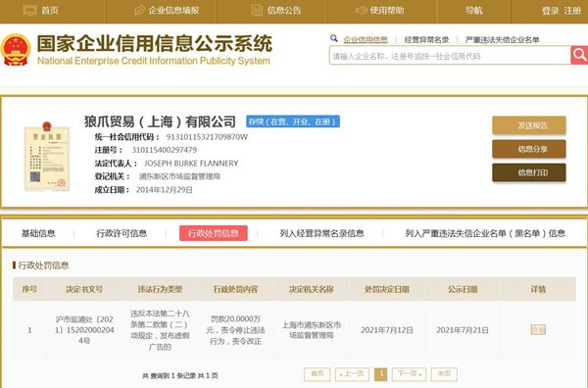Click registration authority 浦东新区市场监督管理局
Screen dimensions: 588x388
click(179, 176)
